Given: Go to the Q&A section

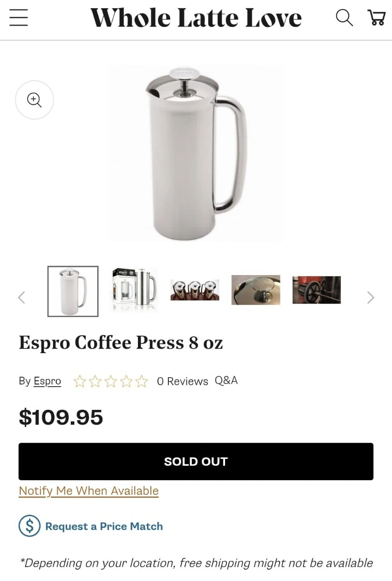Looking at the screenshot, I should pyautogui.click(x=226, y=380).
